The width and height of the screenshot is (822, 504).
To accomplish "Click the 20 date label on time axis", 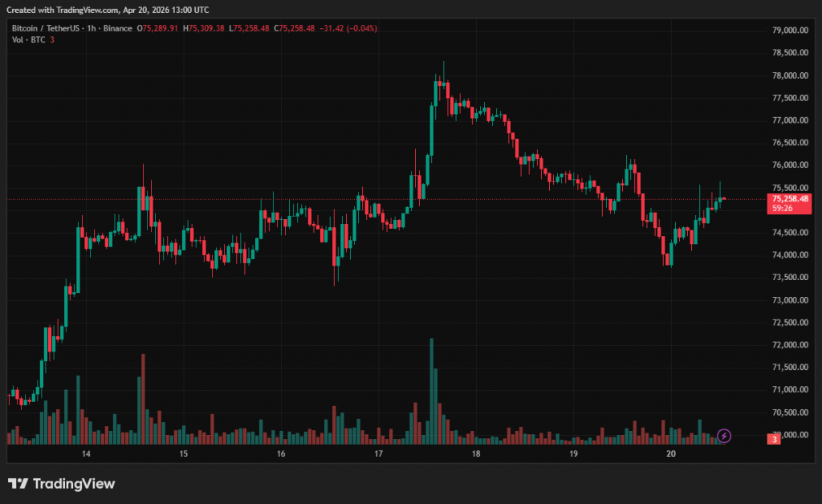I will click(671, 453).
